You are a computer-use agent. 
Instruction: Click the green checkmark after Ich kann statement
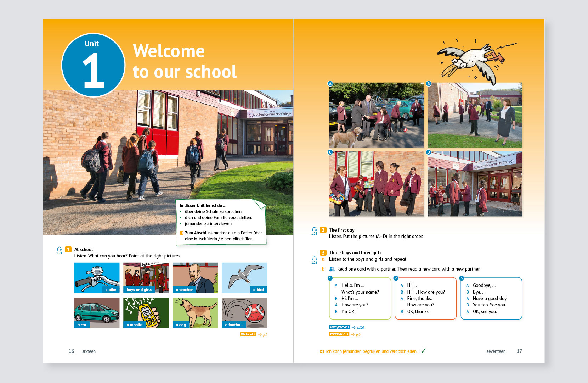[x=423, y=351]
